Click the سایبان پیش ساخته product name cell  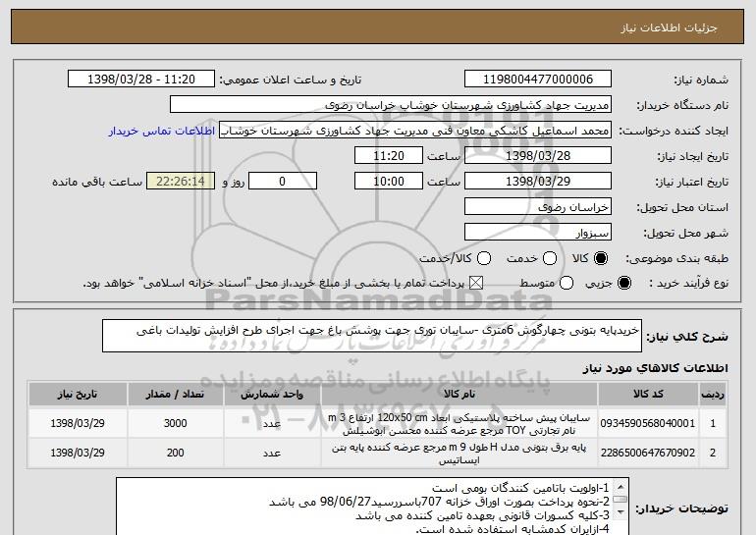coord(459,424)
